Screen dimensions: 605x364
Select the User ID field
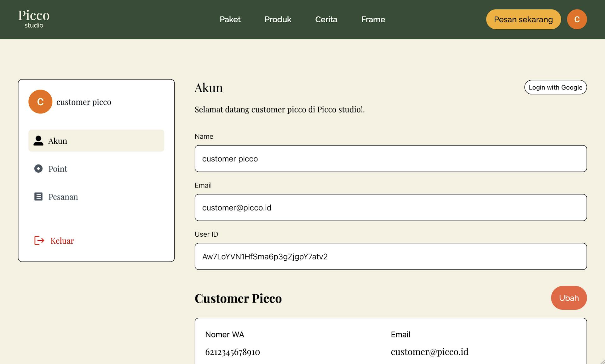coord(390,256)
